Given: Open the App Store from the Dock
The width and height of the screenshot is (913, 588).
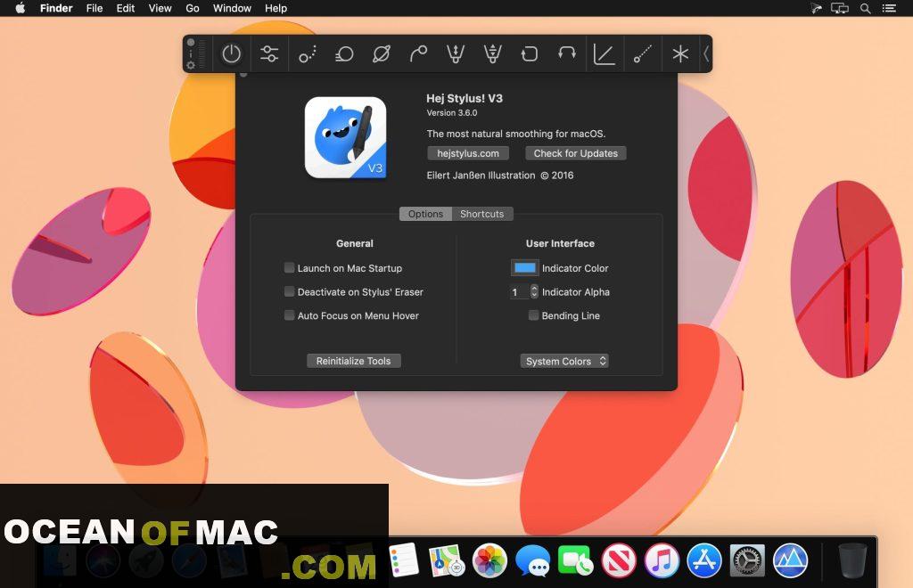Looking at the screenshot, I should coord(704,560).
